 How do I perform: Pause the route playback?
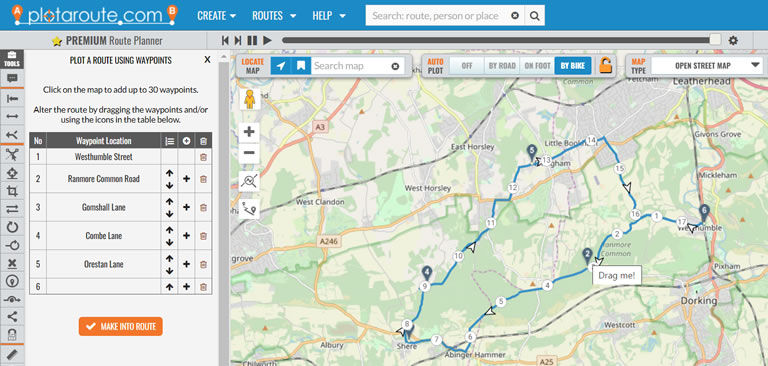(252, 41)
